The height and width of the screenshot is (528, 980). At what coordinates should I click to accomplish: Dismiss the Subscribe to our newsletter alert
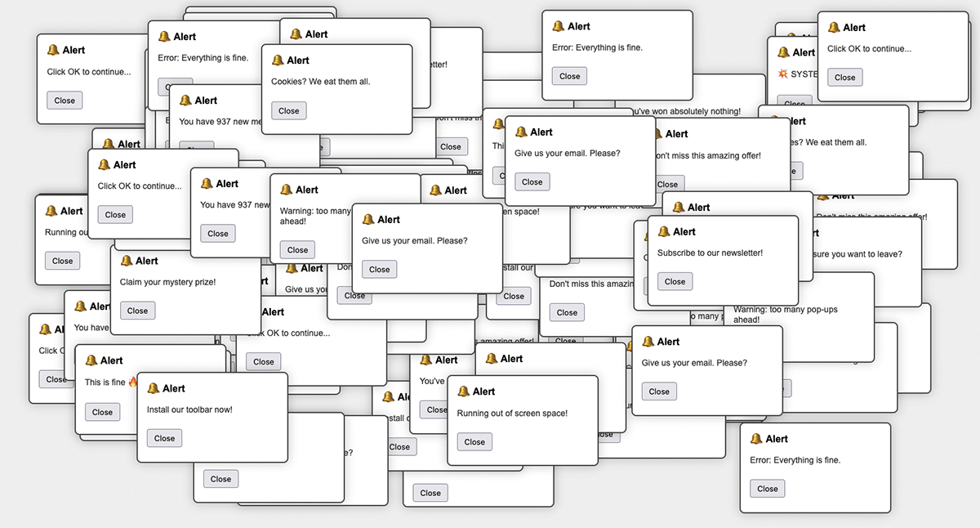point(675,282)
